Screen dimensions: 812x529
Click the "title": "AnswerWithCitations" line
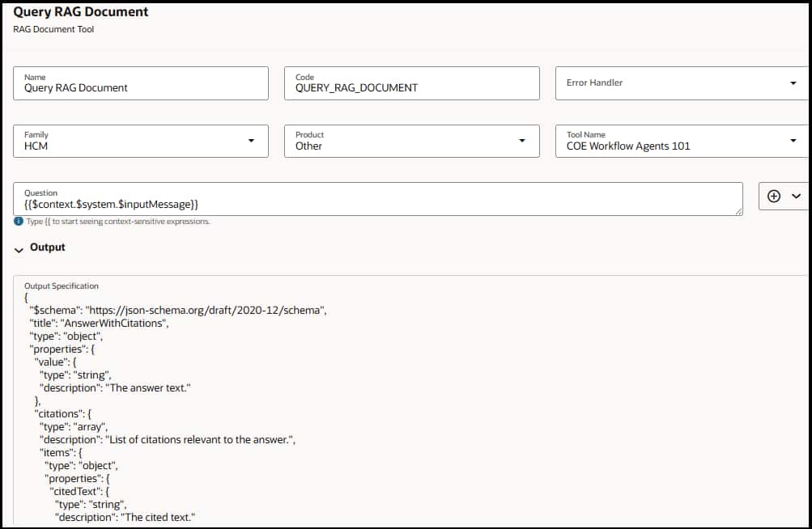(x=99, y=323)
